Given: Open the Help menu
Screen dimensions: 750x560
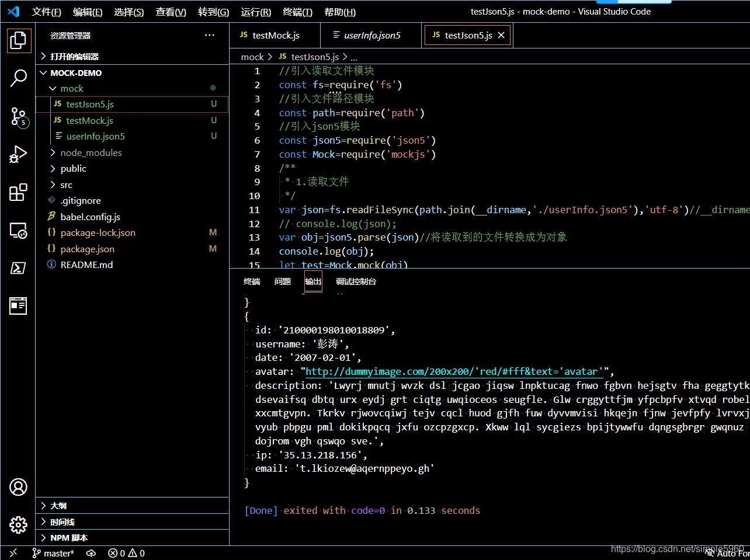Looking at the screenshot, I should click(x=340, y=12).
